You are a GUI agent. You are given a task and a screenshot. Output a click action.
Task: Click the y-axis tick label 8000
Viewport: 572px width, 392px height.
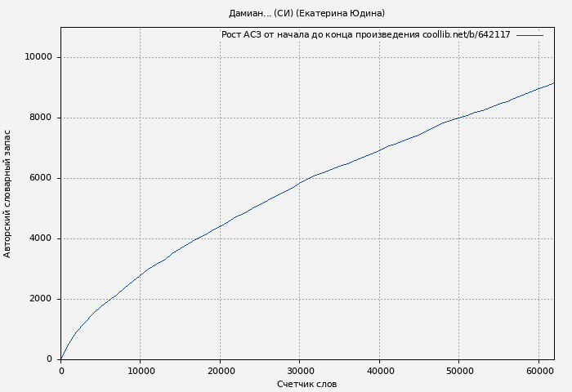(x=42, y=118)
